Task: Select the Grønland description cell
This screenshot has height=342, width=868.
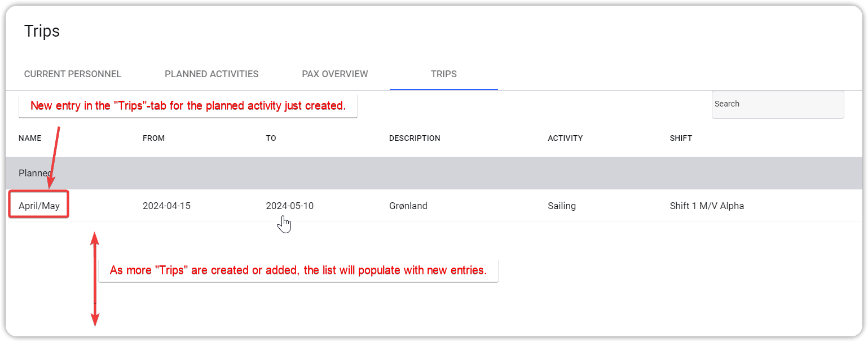Action: pos(408,206)
